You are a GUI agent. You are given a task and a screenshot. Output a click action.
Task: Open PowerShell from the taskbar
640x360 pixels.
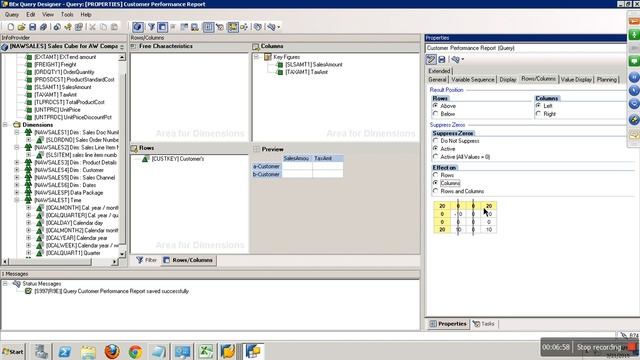pyautogui.click(x=64, y=351)
